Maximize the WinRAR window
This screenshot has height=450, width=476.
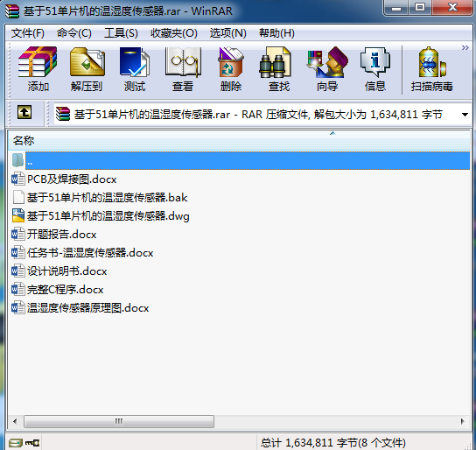click(x=420, y=7)
